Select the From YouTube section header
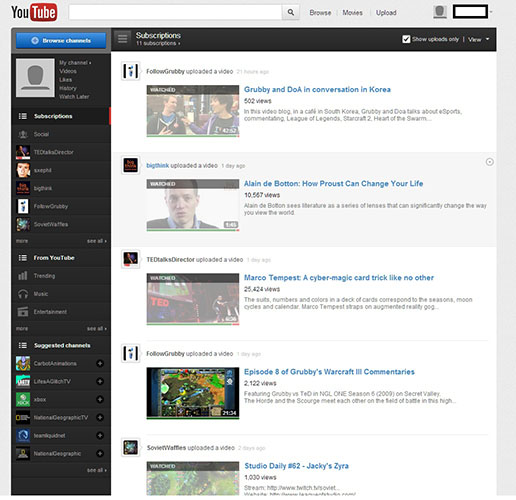The height and width of the screenshot is (500, 516). pos(61,258)
